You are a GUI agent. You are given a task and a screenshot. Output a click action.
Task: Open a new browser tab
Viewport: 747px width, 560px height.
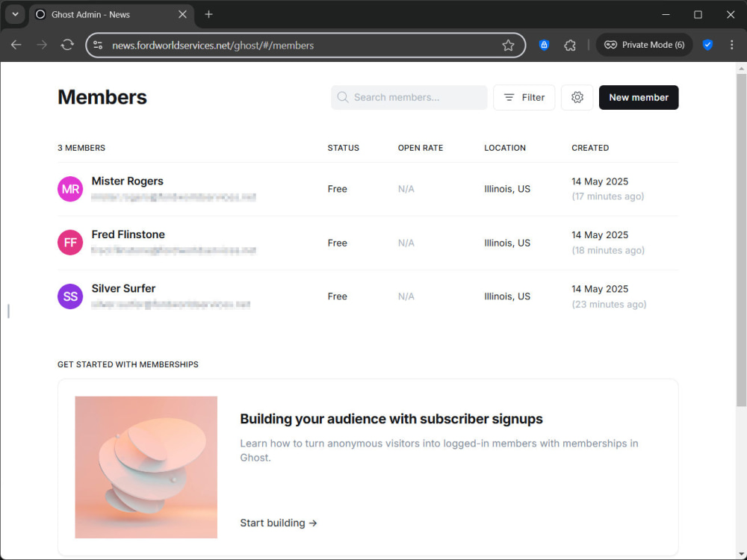pyautogui.click(x=208, y=14)
